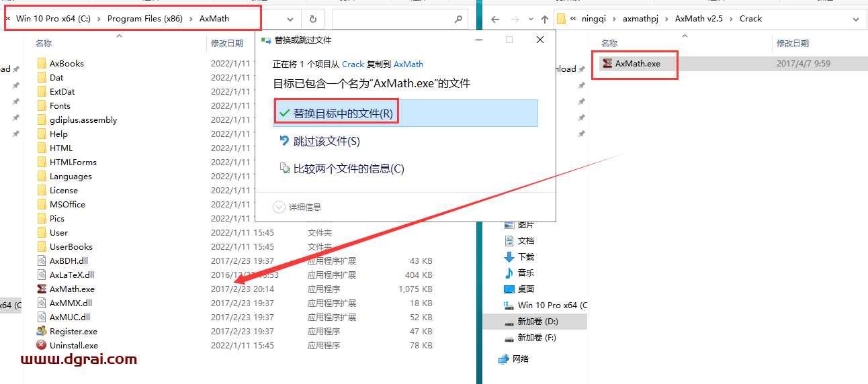Open 文档 in right navigation pane
Image resolution: width=868 pixels, height=384 pixels.
[x=526, y=240]
